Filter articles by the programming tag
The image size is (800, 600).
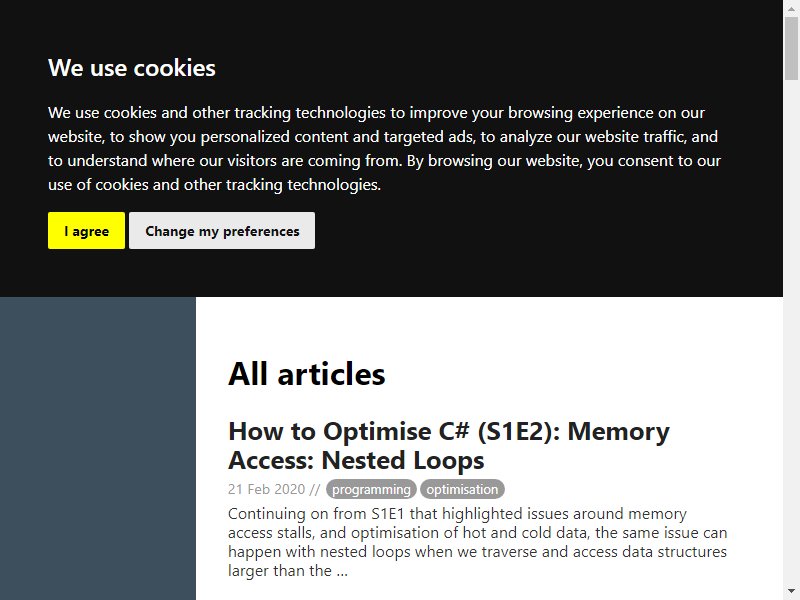(371, 489)
